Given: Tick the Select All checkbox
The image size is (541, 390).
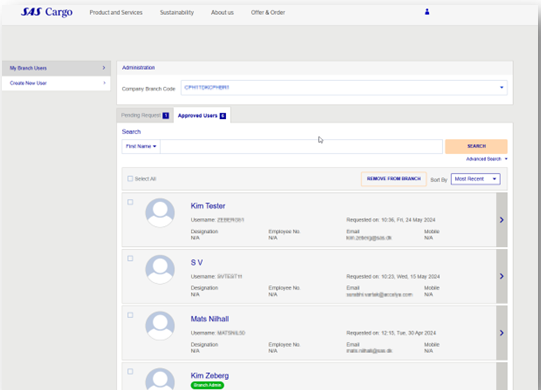Looking at the screenshot, I should pyautogui.click(x=130, y=178).
